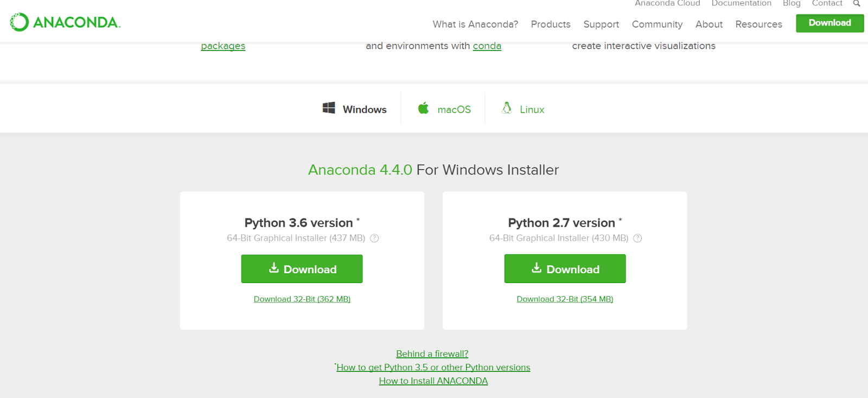Click the Linux penguin icon
This screenshot has height=398, width=868.
[507, 108]
